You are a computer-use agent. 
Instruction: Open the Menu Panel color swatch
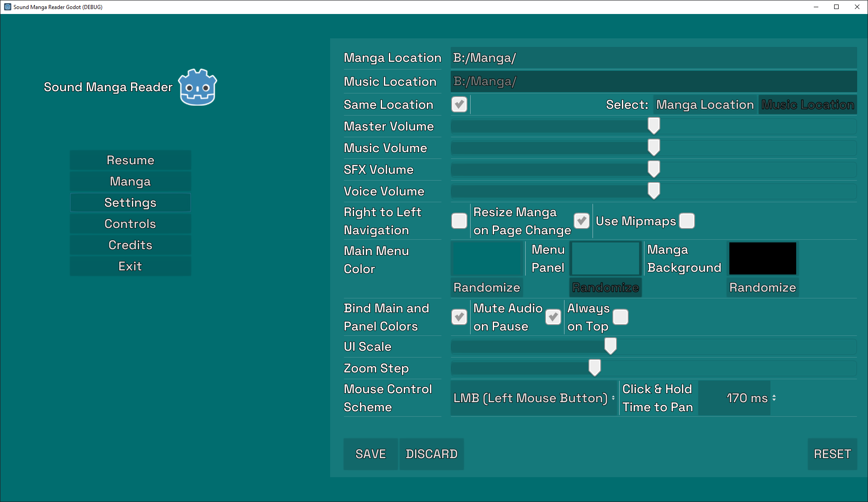pyautogui.click(x=606, y=259)
